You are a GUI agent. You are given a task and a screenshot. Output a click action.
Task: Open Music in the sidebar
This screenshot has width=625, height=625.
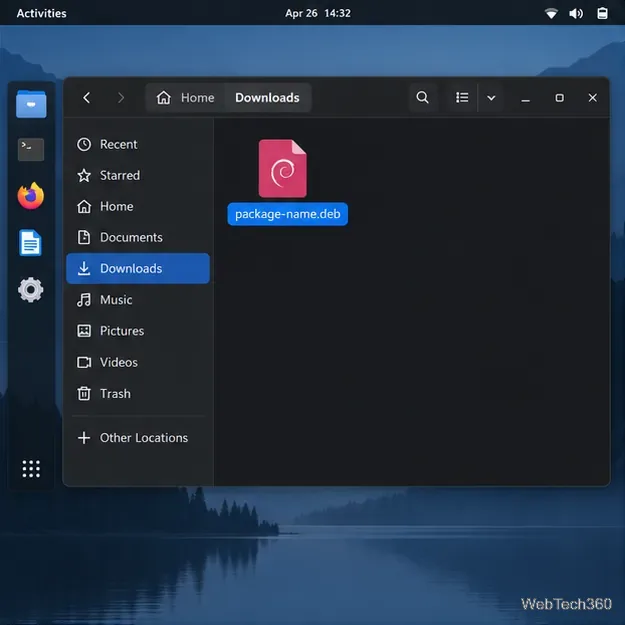(x=138, y=300)
